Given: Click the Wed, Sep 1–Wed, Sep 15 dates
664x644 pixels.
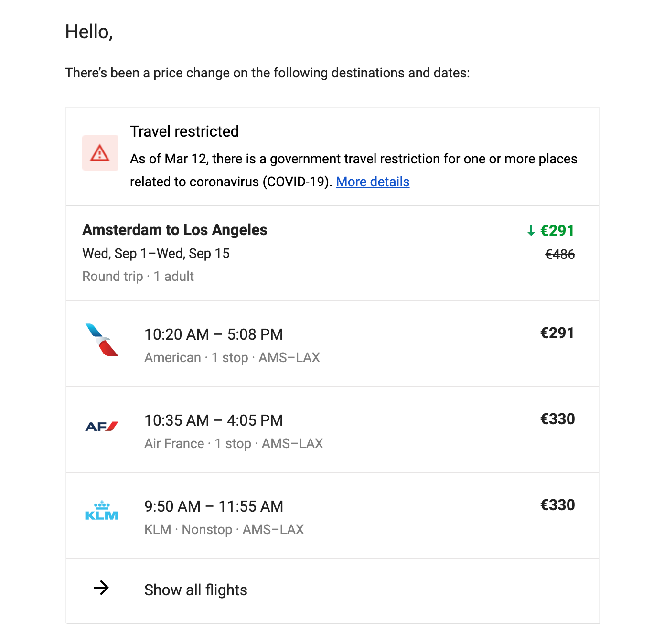Looking at the screenshot, I should click(x=156, y=253).
